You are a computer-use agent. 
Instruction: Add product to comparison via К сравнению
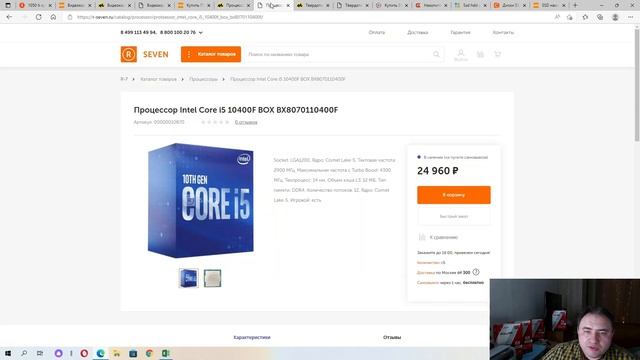point(438,237)
